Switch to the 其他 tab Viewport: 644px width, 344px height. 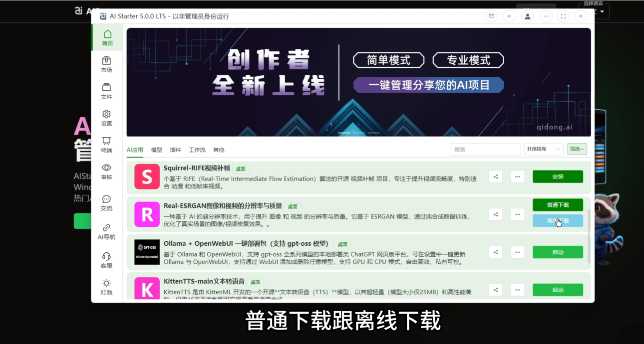point(219,150)
